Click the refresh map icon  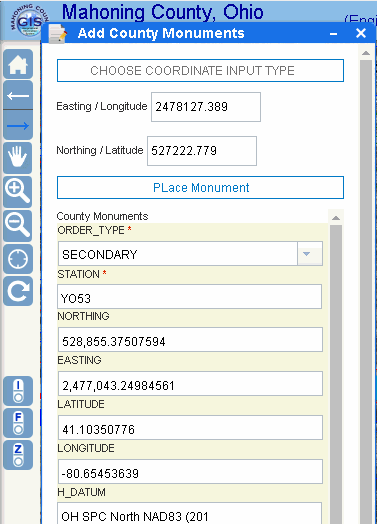click(18, 291)
